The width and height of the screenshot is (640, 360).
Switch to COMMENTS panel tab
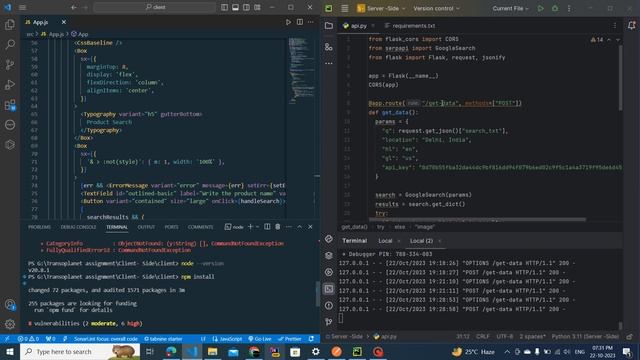click(x=200, y=227)
